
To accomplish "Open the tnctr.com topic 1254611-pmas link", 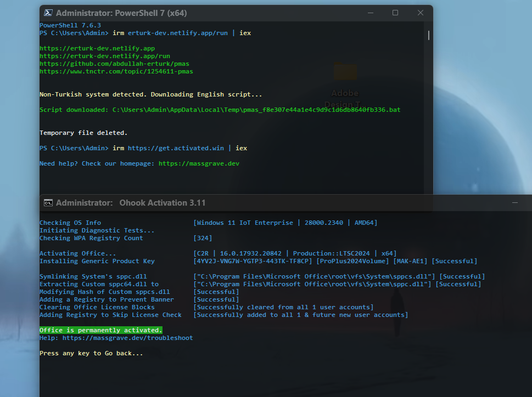I will [x=116, y=71].
